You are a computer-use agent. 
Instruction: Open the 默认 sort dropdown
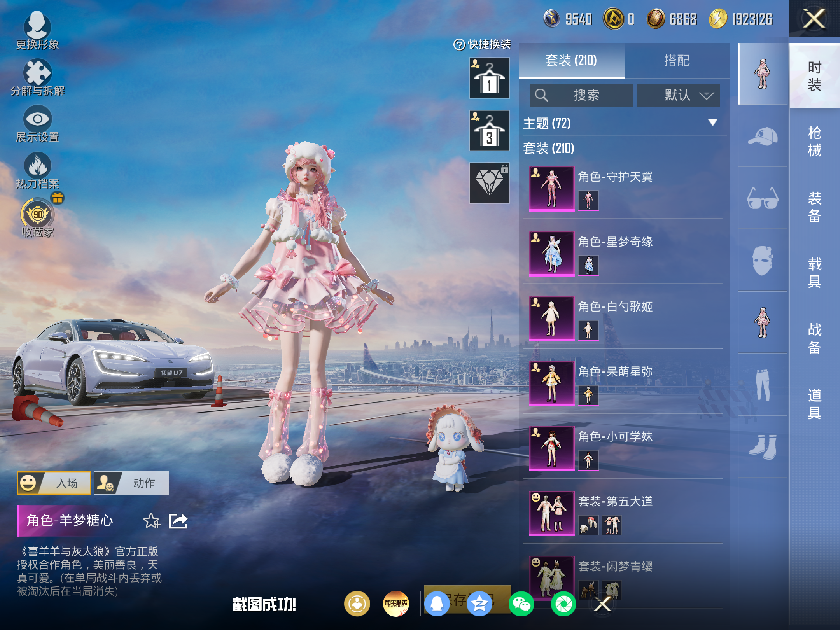678,95
